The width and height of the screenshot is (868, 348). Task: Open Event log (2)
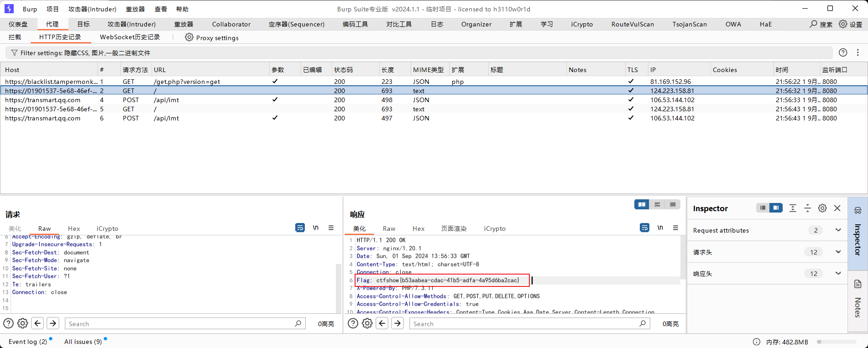[x=28, y=342]
